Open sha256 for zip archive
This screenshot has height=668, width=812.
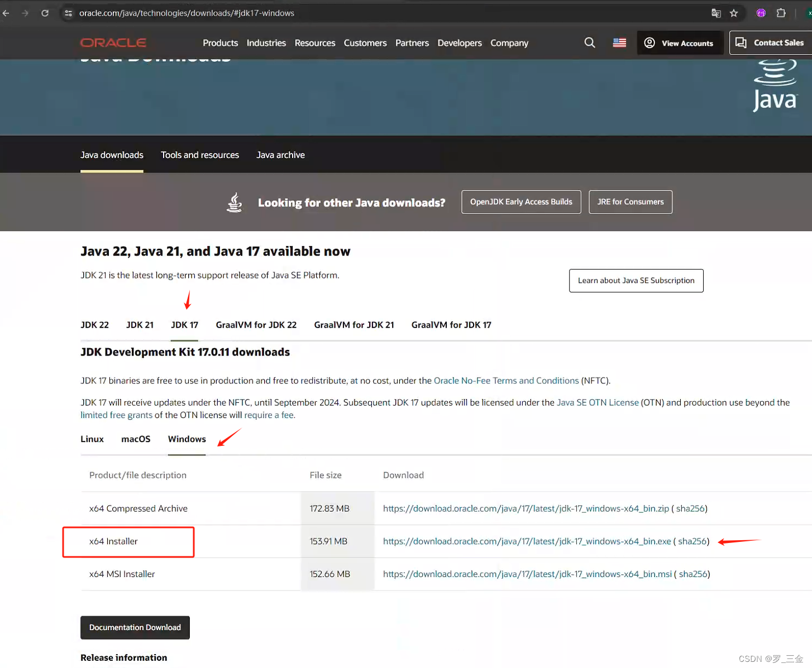click(x=690, y=508)
